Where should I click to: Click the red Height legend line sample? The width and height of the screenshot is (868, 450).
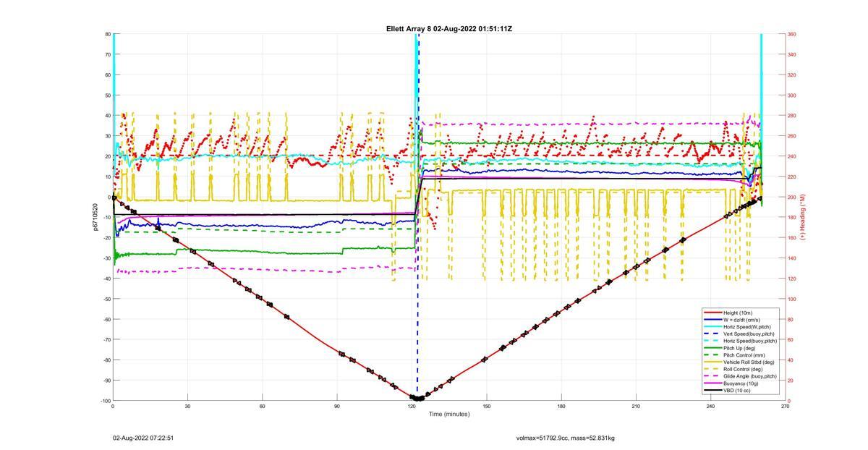[x=712, y=313]
